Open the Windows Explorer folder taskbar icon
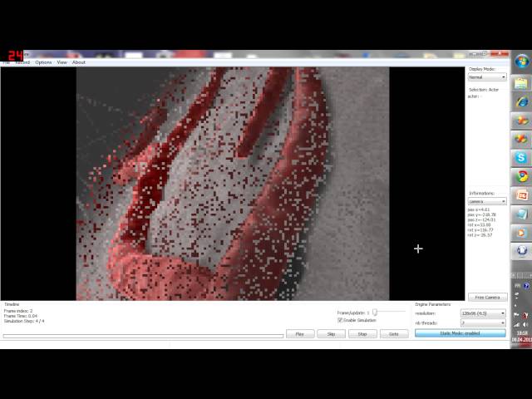The width and height of the screenshot is (532, 399). pos(521,83)
